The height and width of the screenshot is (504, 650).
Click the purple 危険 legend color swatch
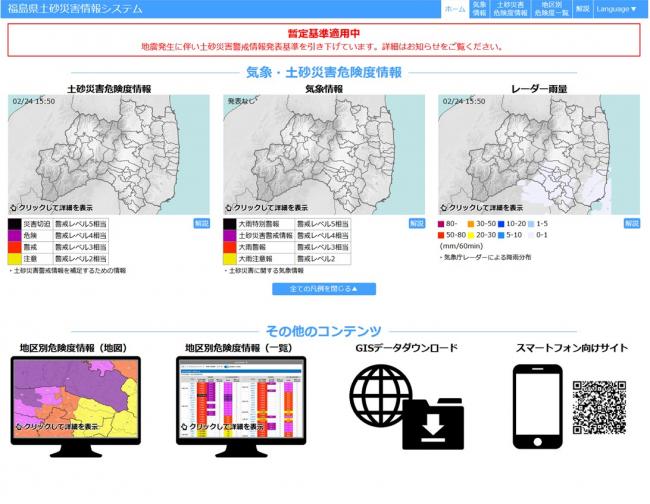tap(16, 235)
